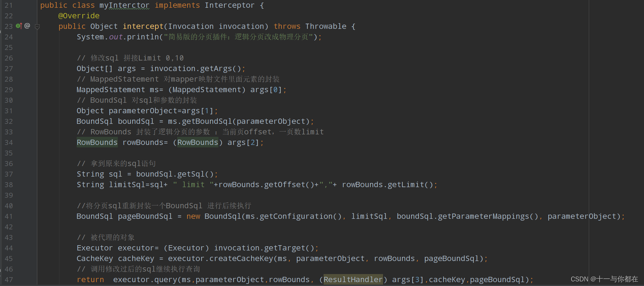
Task: Click the Interceptor interface name on line 21
Action: click(x=229, y=5)
